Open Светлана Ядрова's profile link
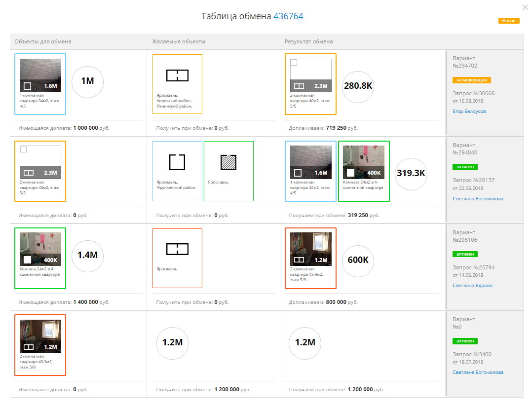The width and height of the screenshot is (532, 408). (472, 286)
